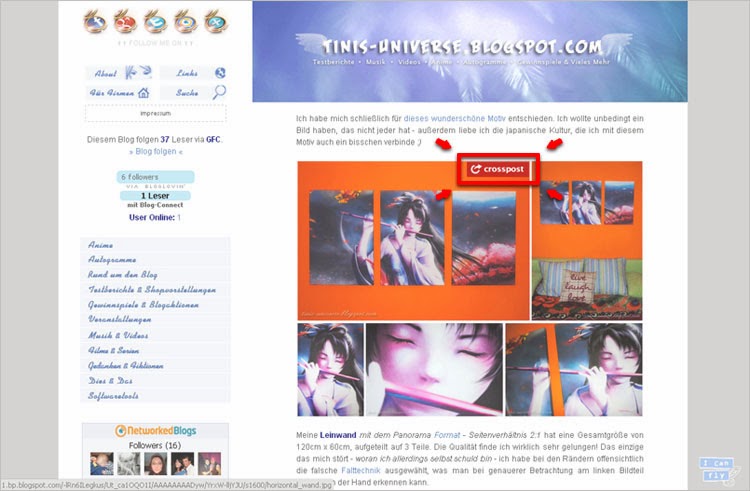
Task: Open the Xing follow icon
Action: (x=216, y=22)
